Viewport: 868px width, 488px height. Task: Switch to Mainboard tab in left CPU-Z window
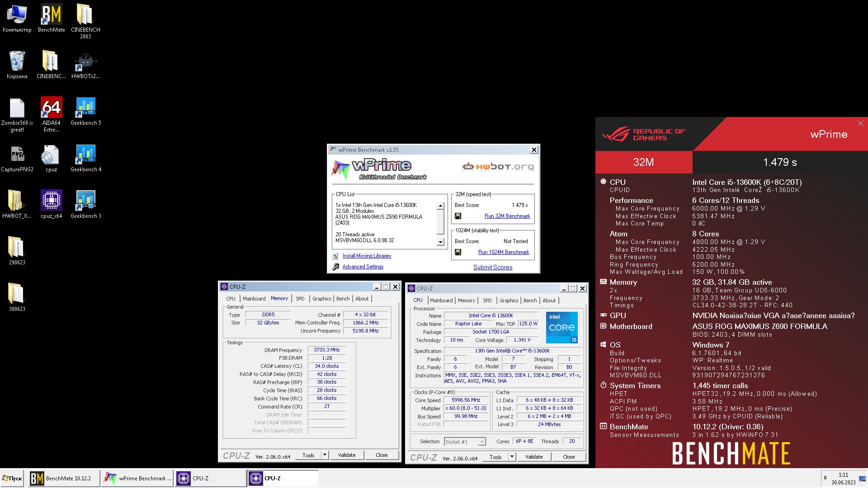point(254,299)
